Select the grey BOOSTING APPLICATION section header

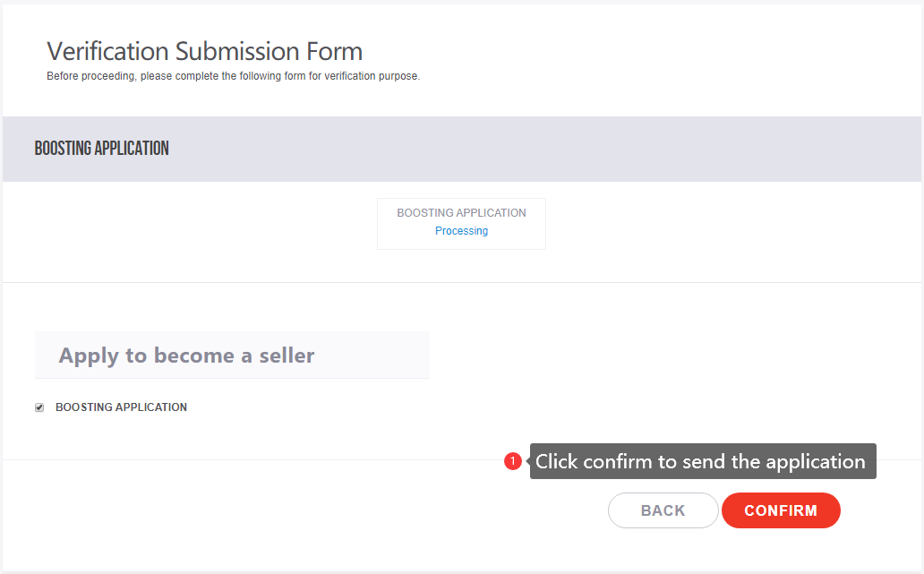[462, 149]
